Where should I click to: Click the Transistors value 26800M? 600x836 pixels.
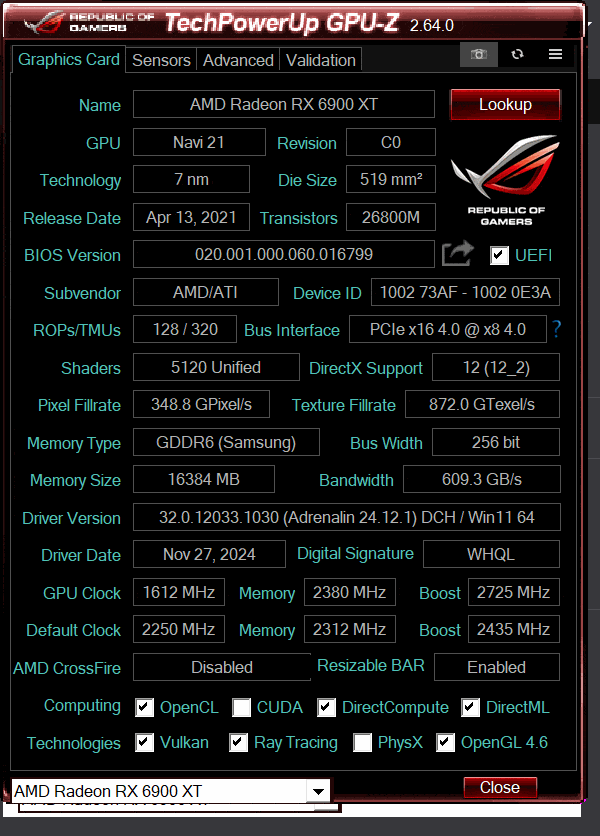click(391, 217)
